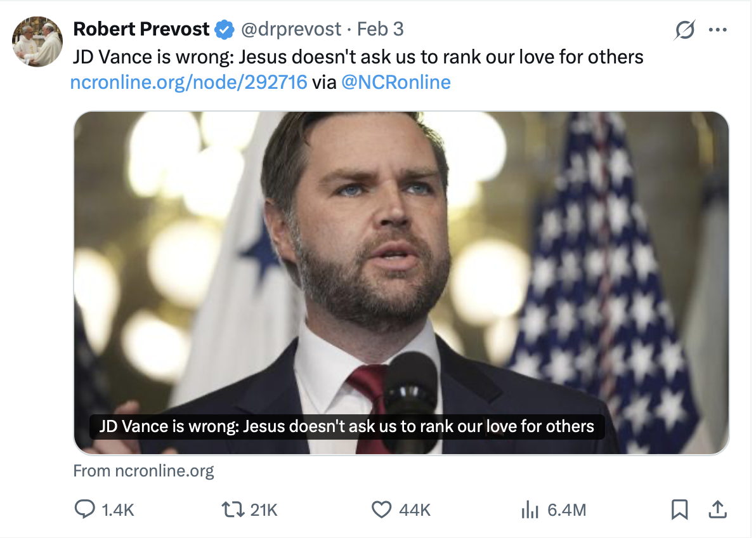Click the blue verified checkmark badge
The width and height of the screenshot is (756, 538).
[x=223, y=29]
